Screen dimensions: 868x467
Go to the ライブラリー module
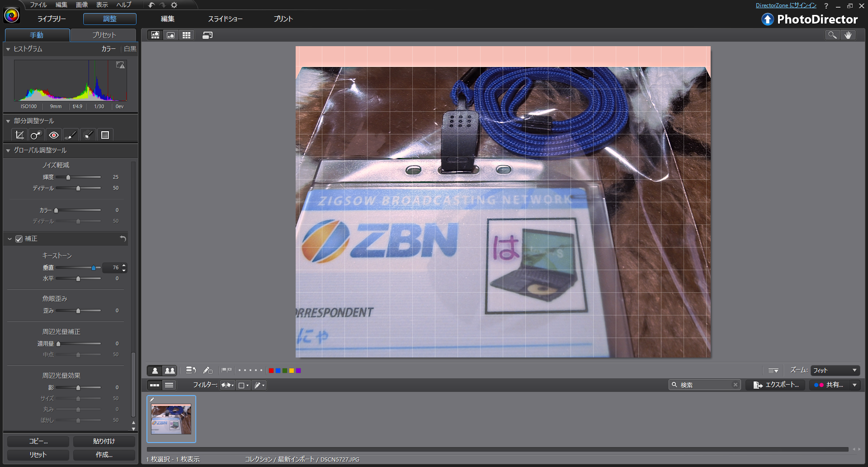(52, 19)
